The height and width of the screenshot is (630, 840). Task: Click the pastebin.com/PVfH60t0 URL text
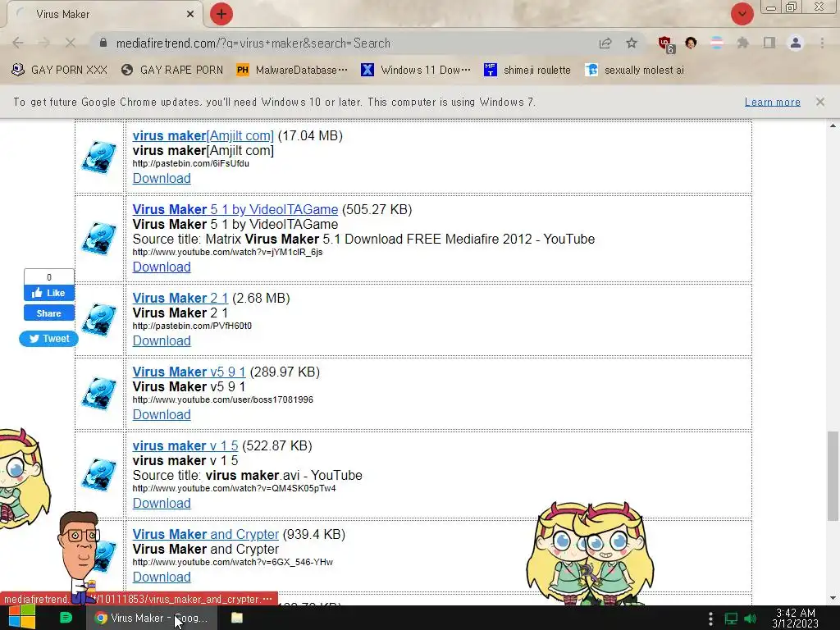192,326
